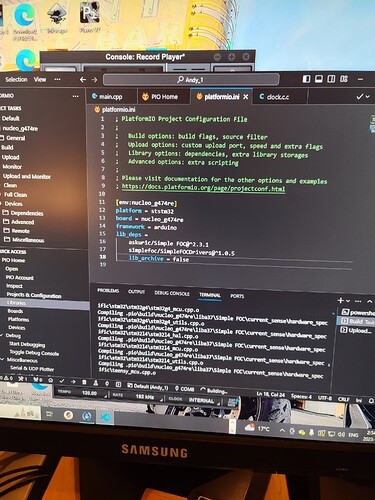375x500 pixels.
Task: Go back with the left navigation arrow
Action: click(x=83, y=80)
